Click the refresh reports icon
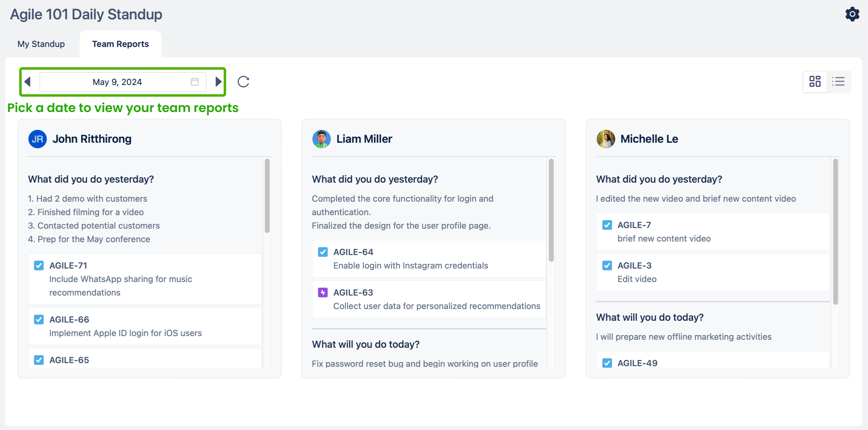This screenshot has width=868, height=430. (x=243, y=82)
